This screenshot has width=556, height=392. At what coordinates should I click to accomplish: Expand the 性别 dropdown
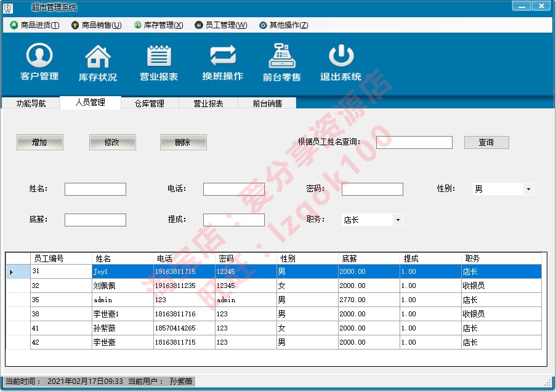pyautogui.click(x=528, y=190)
